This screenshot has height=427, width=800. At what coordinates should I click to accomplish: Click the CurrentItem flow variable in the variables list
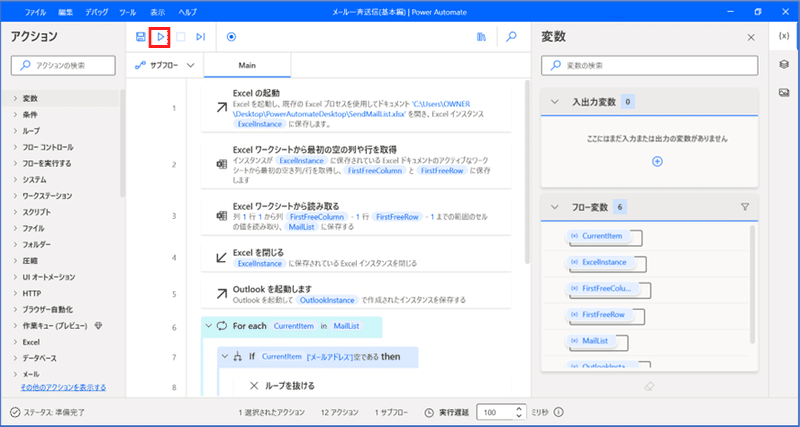(x=600, y=236)
